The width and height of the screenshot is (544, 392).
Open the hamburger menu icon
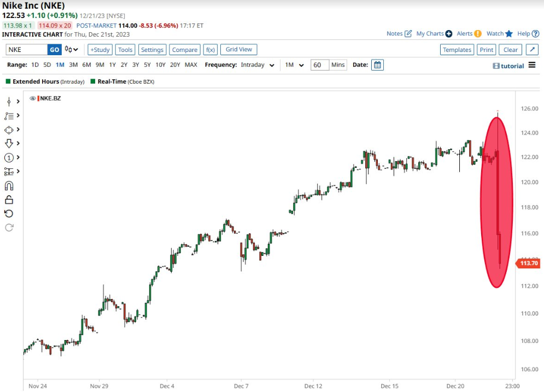tap(532, 66)
